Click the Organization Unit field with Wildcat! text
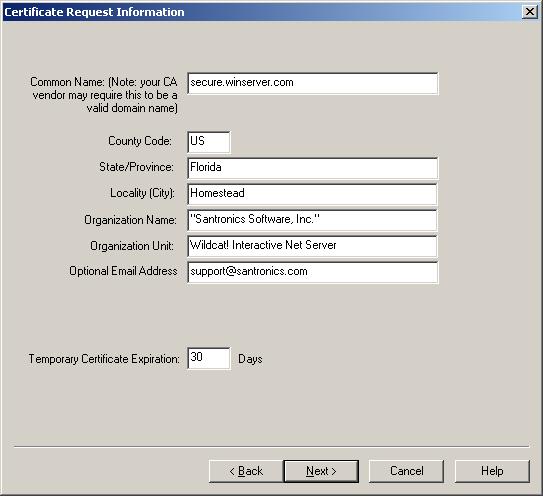This screenshot has height=496, width=543. tap(312, 246)
